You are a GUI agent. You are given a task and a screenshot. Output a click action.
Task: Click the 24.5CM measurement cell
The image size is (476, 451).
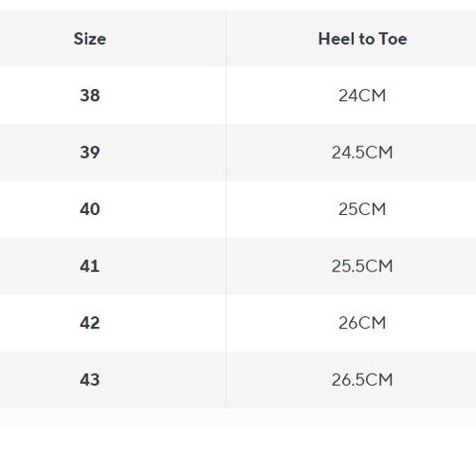[x=362, y=153]
